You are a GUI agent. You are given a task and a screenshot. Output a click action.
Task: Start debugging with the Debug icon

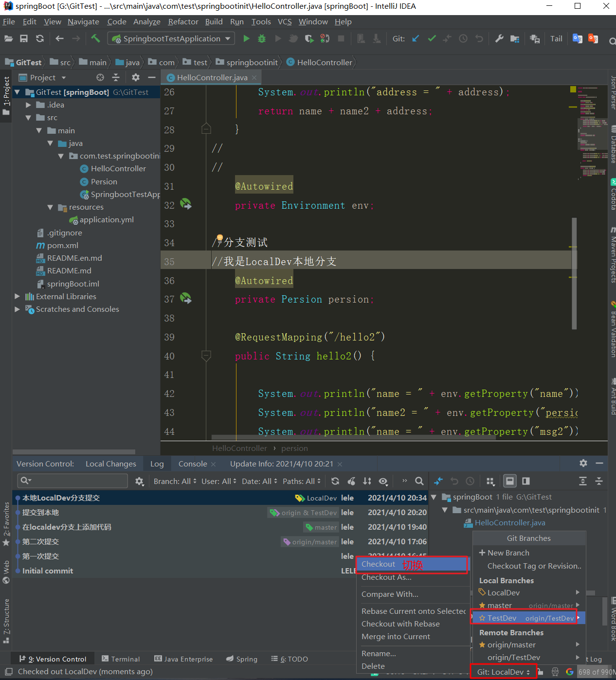click(x=262, y=38)
